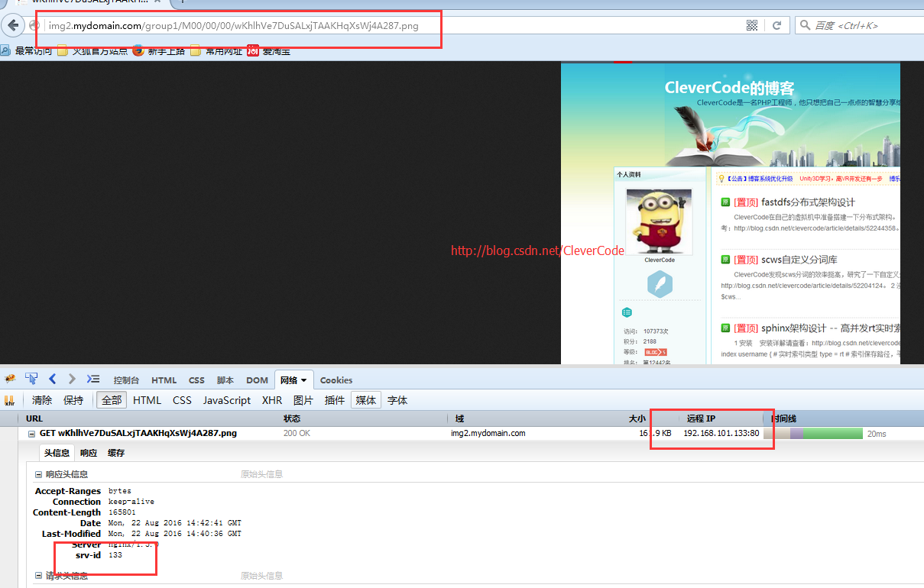Viewport: 924px width, 588px height.
Task: Open the Cookies panel tab
Action: (336, 380)
